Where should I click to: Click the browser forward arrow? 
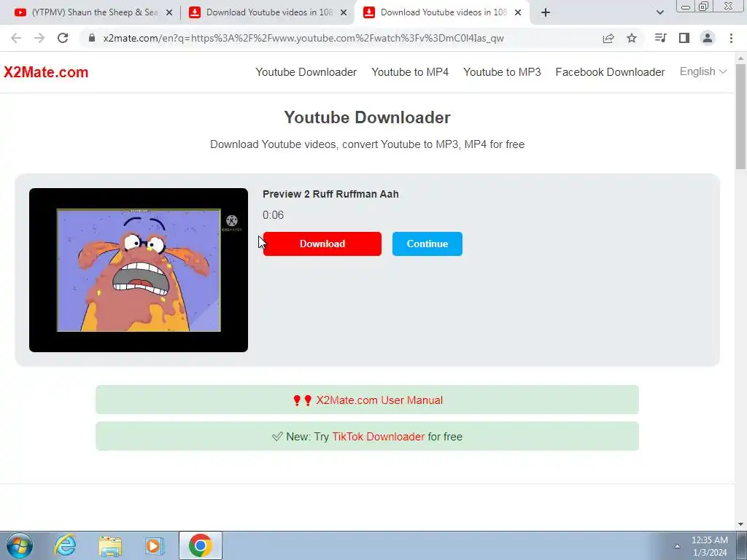pos(39,38)
